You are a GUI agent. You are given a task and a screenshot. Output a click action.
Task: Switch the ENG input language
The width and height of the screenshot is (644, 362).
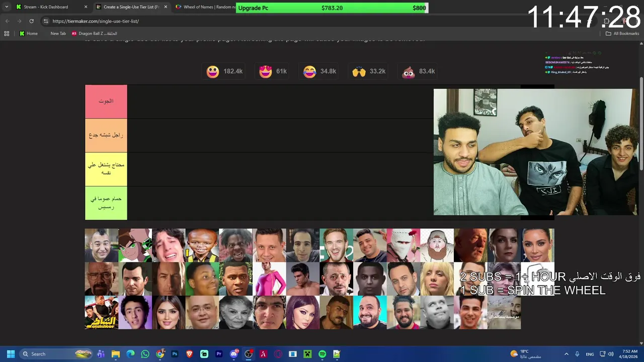click(x=590, y=354)
